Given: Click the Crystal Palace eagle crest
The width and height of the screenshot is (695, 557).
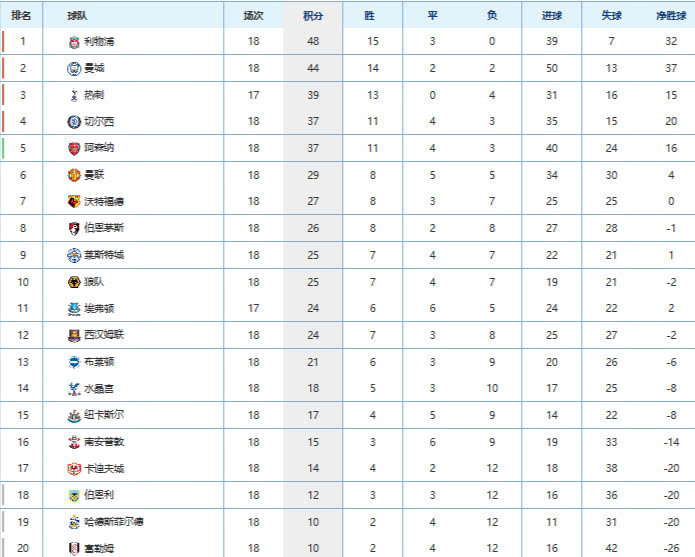Looking at the screenshot, I should click(74, 389).
